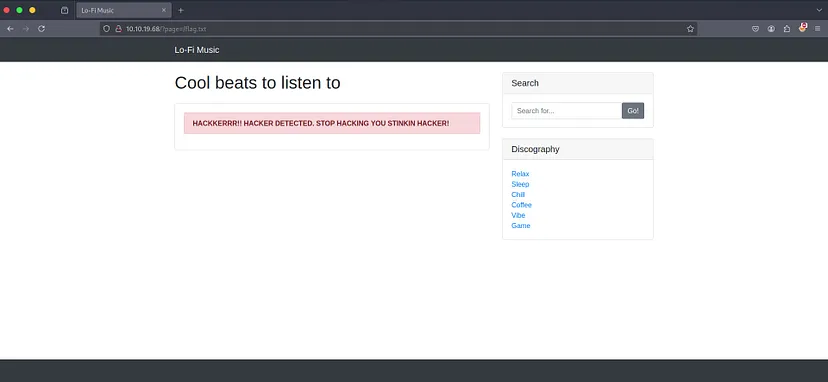Open the Sleep discography link
Image resolution: width=828 pixels, height=382 pixels.
pyautogui.click(x=520, y=184)
